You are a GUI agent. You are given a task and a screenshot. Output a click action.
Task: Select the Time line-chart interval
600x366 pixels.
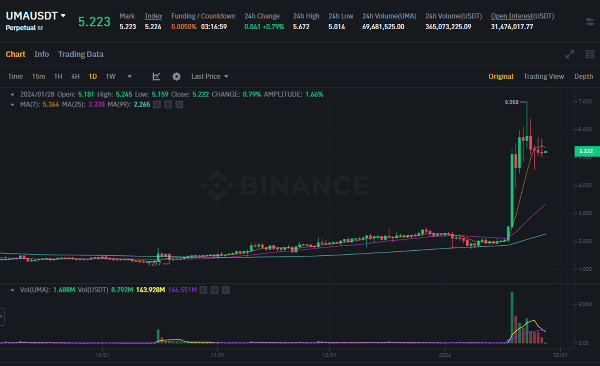pos(15,77)
